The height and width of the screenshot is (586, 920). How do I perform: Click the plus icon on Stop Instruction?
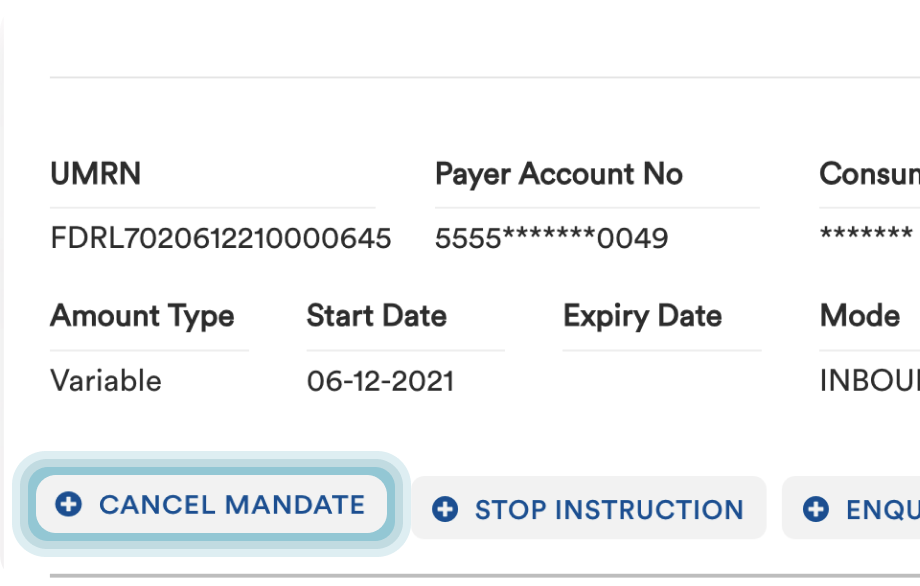point(445,510)
